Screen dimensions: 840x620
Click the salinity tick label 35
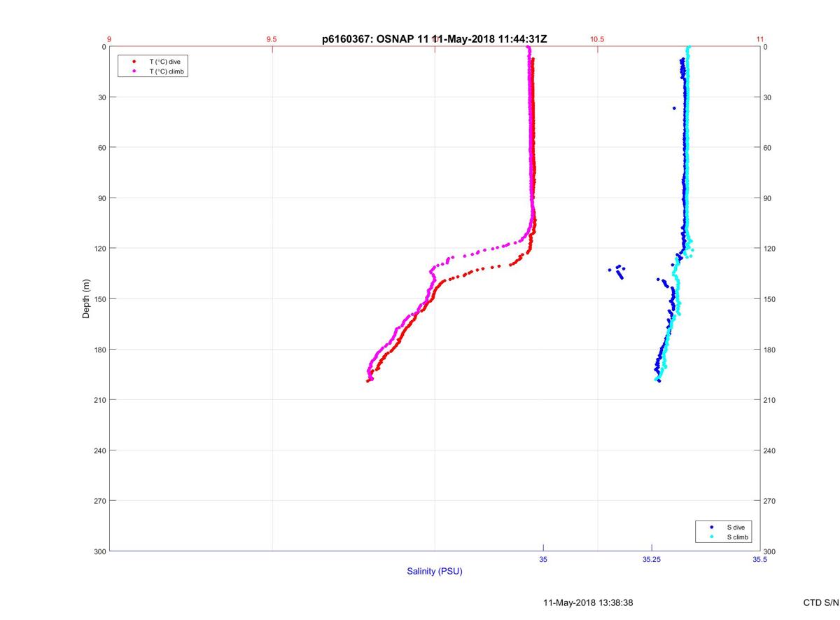click(x=543, y=559)
